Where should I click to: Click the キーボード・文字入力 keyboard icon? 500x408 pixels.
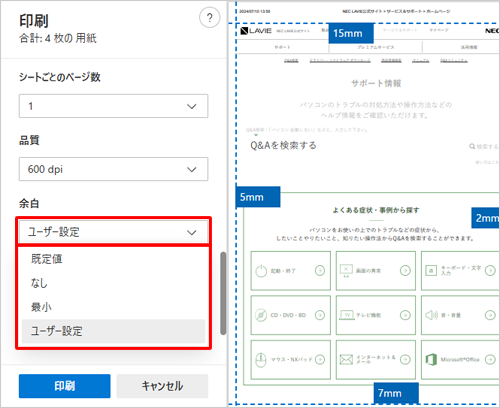[x=431, y=270]
